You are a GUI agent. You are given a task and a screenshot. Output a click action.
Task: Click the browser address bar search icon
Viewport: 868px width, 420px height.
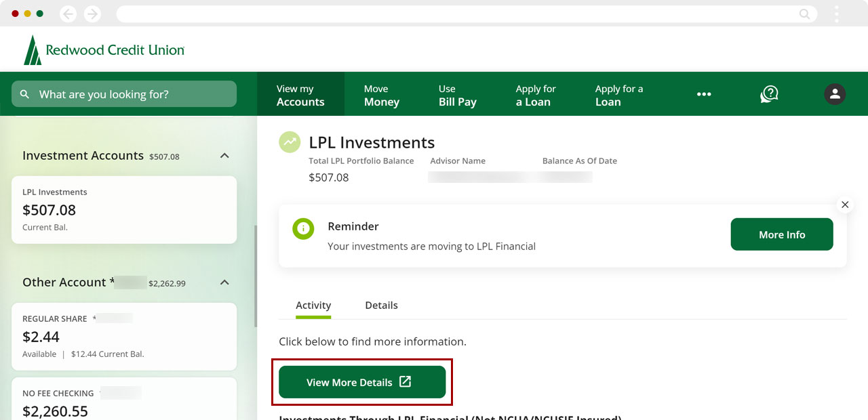pos(804,14)
